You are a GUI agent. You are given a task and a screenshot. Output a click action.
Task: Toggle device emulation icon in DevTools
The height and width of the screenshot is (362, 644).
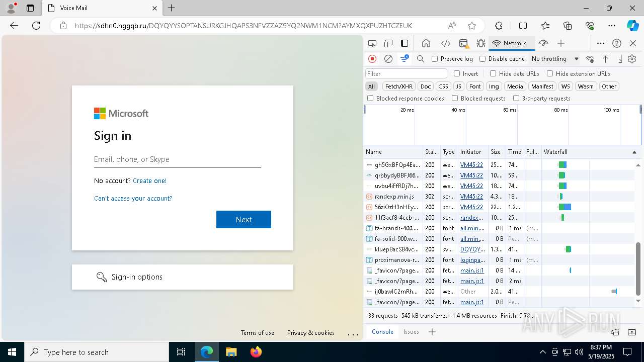tap(388, 43)
